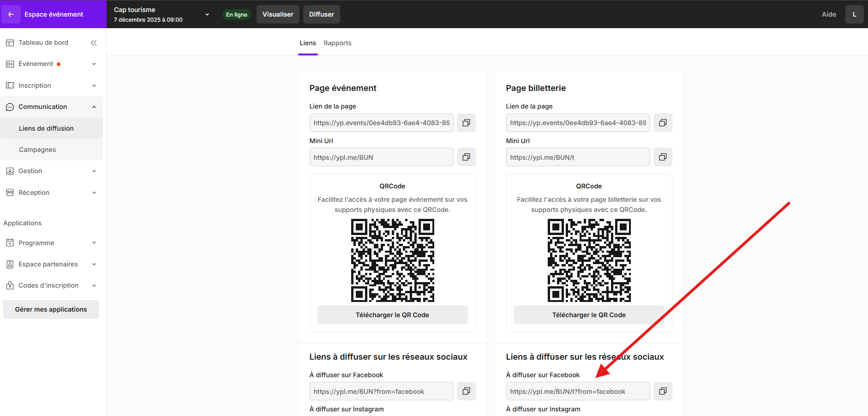Click the Diffuser button
Screen dimensions: 868x416
point(322,14)
